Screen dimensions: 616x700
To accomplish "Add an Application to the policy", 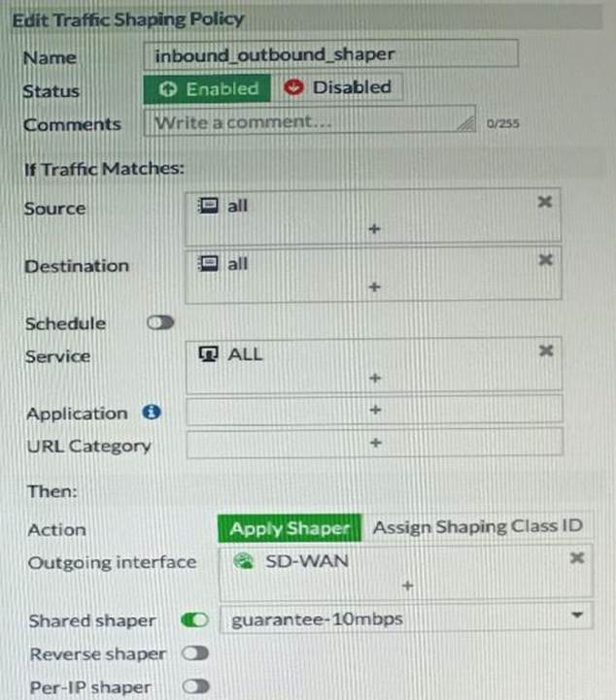I will 374,412.
